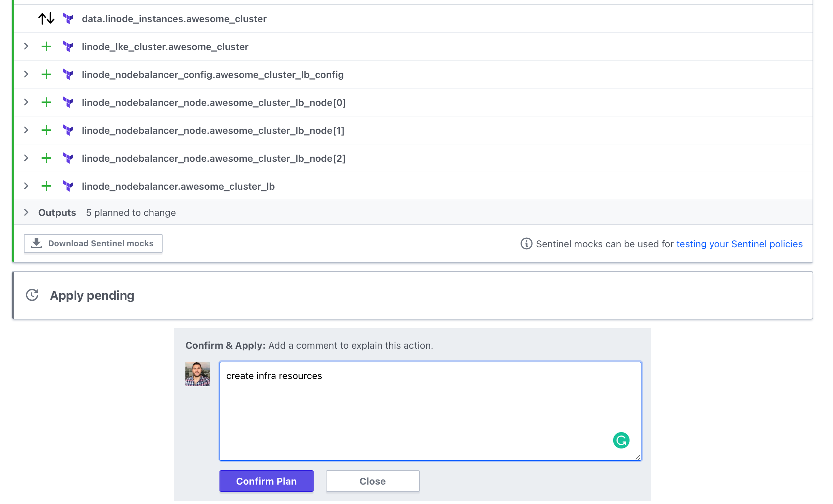Screen dimensions: 833x504
Task: Click the Close button
Action: (372, 481)
